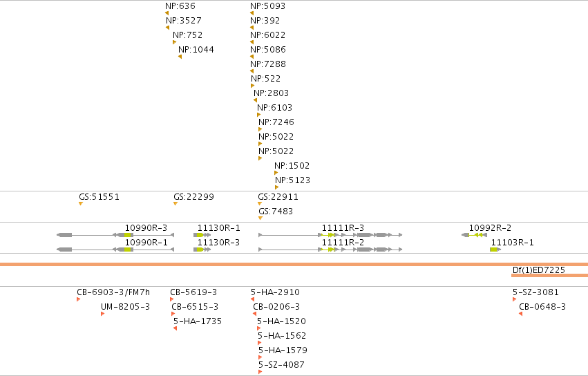Open the 11111R-2 transcript label

point(343,243)
